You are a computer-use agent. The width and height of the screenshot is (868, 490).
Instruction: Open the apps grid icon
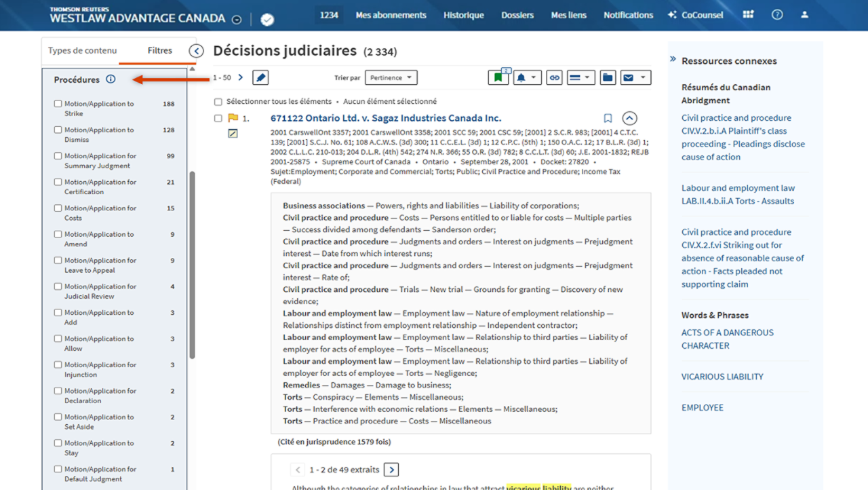(x=748, y=15)
